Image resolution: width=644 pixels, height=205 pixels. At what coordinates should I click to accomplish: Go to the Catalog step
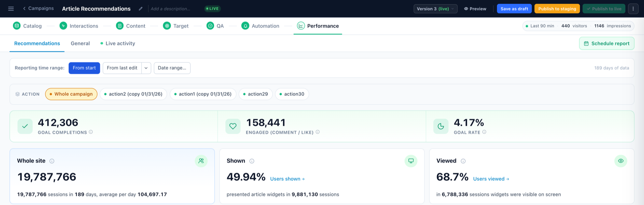27,26
